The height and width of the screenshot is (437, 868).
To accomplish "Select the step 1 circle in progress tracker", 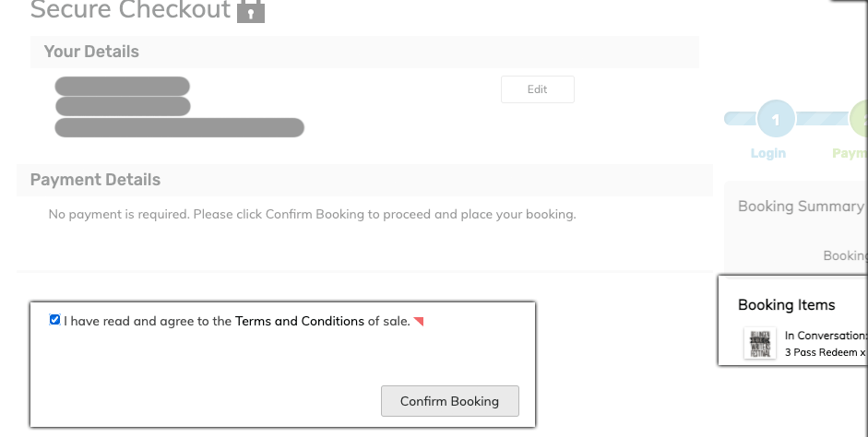I will [x=776, y=119].
